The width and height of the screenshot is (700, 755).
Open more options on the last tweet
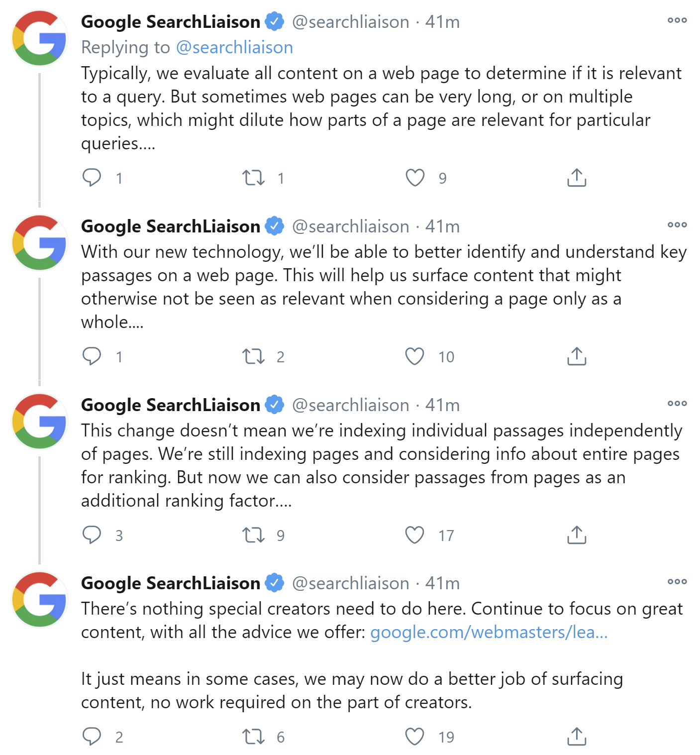[677, 581]
